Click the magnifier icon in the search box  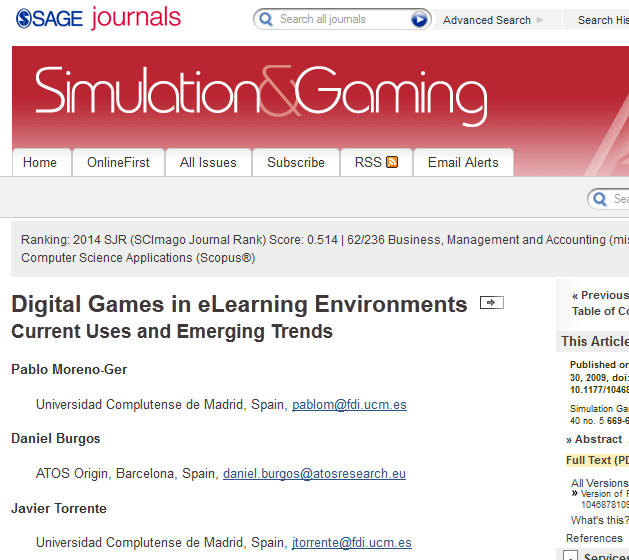[266, 19]
